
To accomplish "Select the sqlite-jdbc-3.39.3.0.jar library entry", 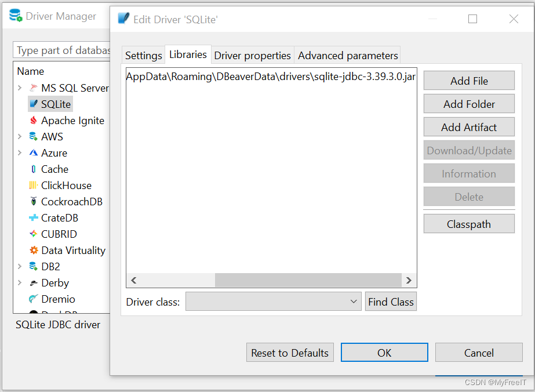I will [x=271, y=77].
